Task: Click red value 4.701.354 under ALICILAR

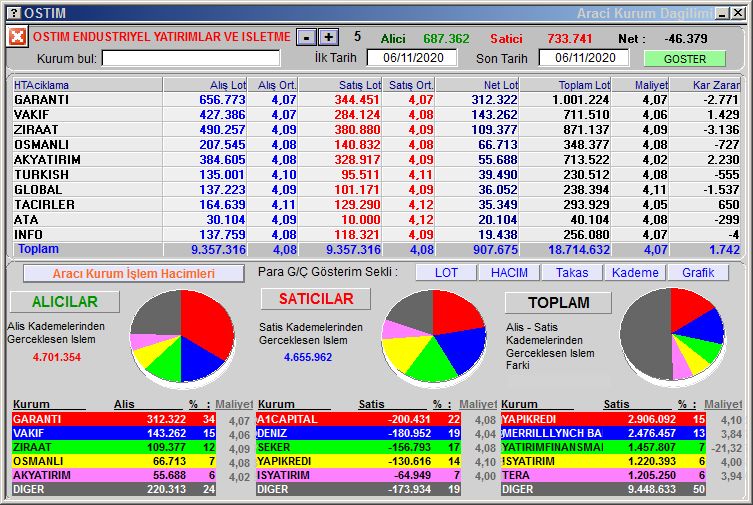Action: pos(57,357)
